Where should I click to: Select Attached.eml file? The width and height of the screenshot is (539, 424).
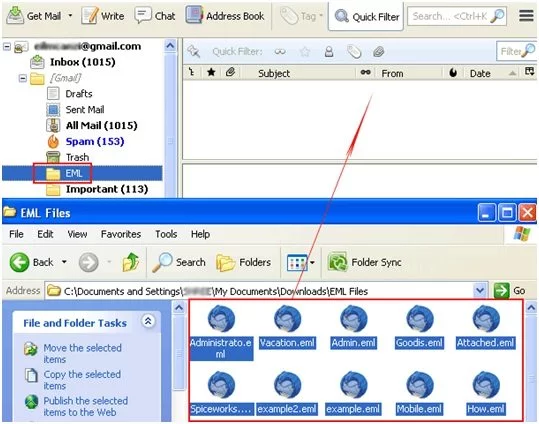pyautogui.click(x=486, y=328)
